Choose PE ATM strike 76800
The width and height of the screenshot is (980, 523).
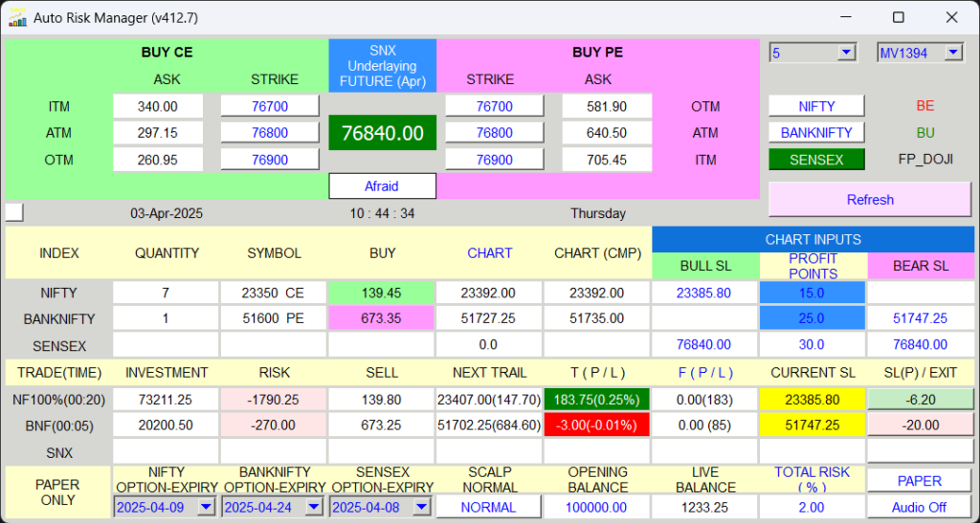495,133
